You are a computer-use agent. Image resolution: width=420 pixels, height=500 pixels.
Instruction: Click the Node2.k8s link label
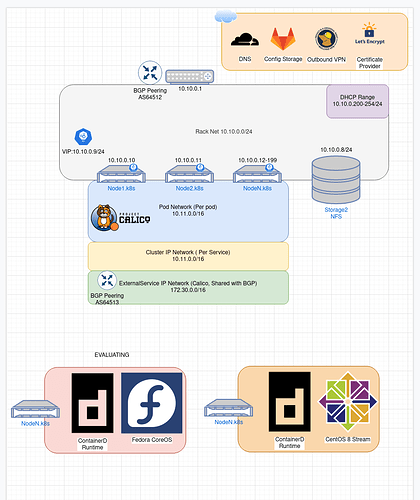pos(190,188)
